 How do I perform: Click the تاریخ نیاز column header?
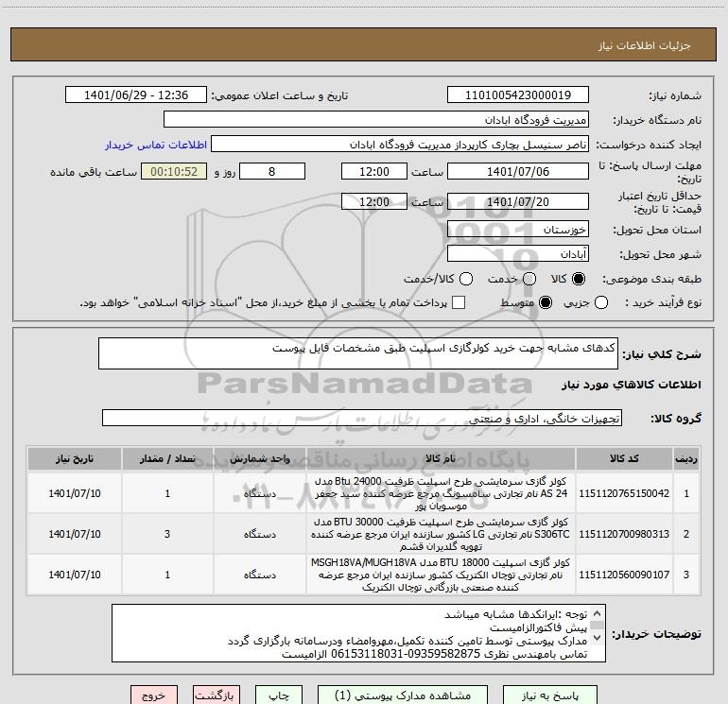click(75, 458)
